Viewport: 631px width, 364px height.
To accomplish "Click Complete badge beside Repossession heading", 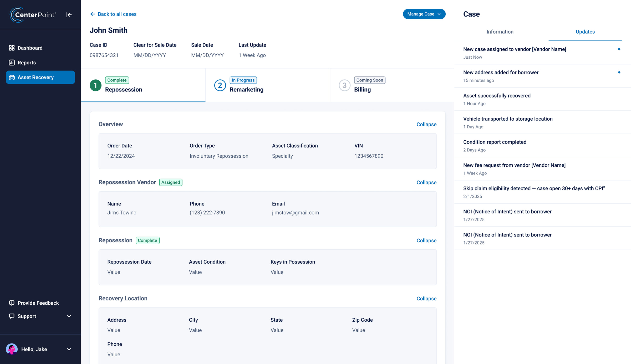I will pos(147,240).
